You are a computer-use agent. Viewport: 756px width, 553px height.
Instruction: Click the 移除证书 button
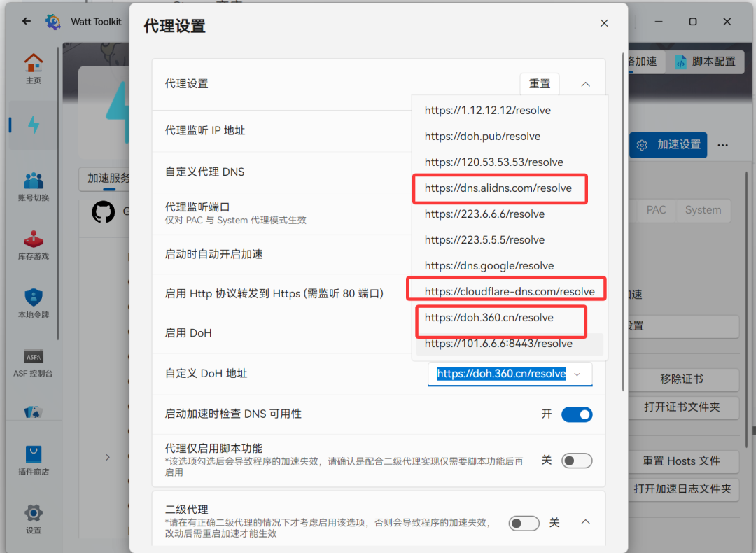(x=682, y=379)
